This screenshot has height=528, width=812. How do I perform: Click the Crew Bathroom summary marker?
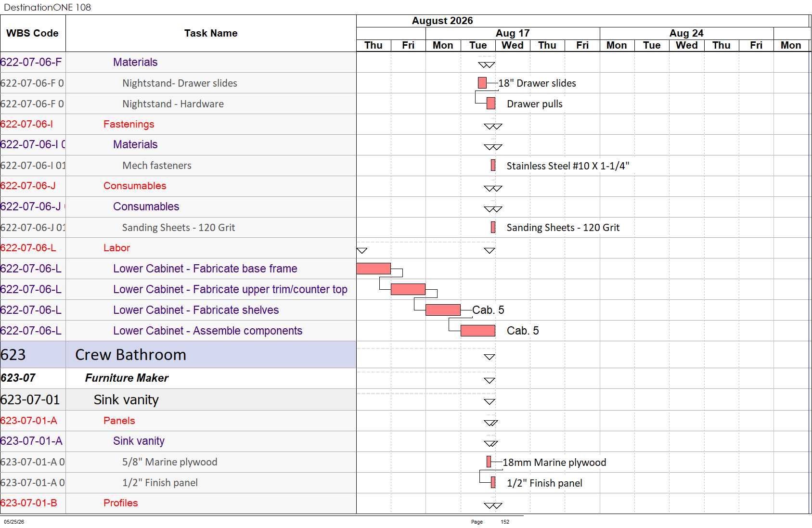point(490,357)
